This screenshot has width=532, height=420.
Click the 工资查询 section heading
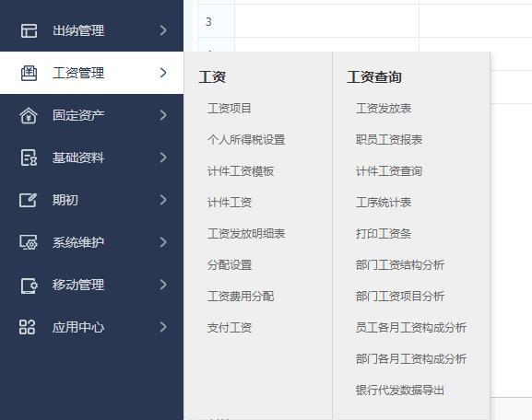374,77
